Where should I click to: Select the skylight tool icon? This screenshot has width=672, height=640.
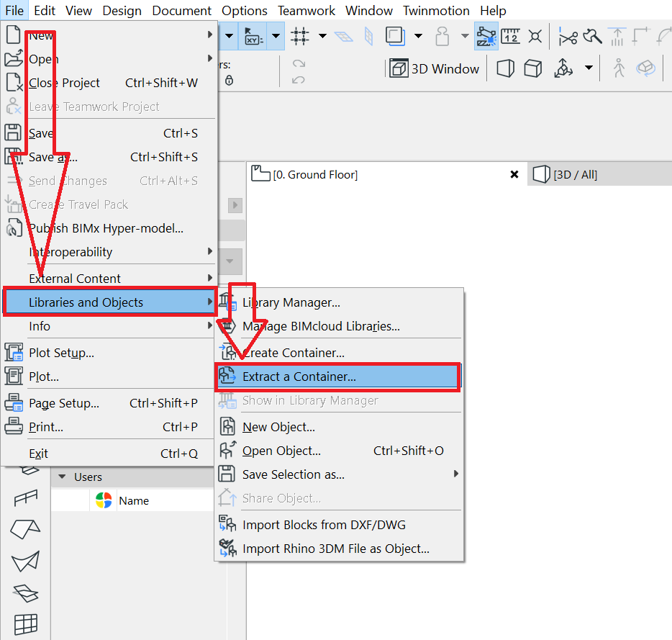[x=25, y=593]
